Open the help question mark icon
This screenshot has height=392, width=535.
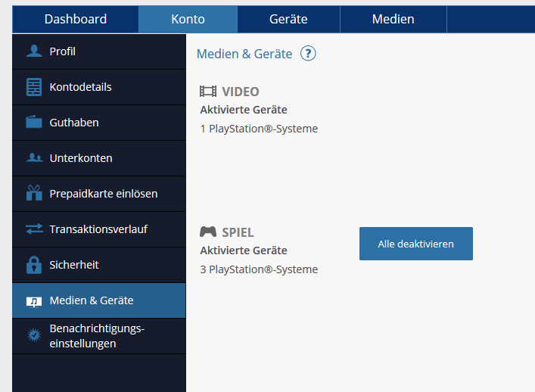308,54
